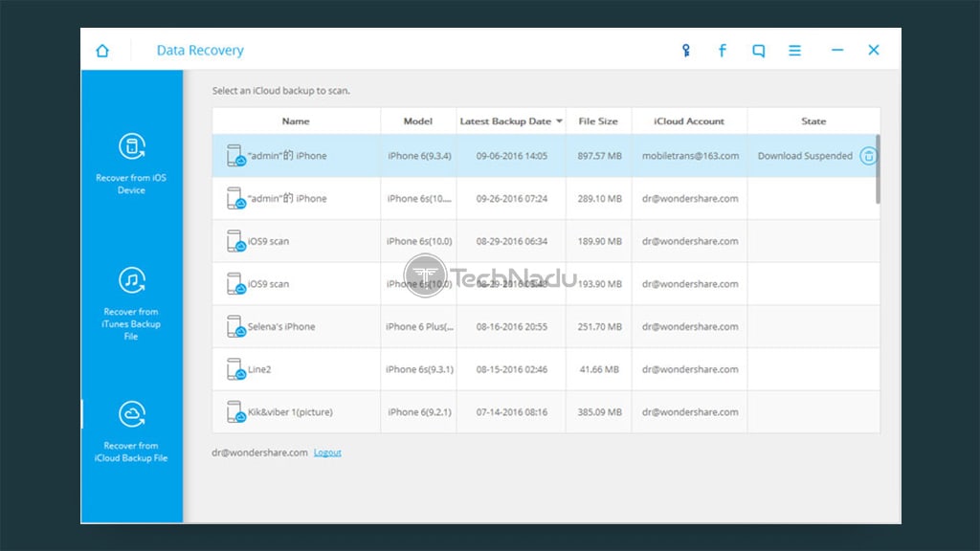The width and height of the screenshot is (980, 551).
Task: Click the "Data Recovery" title text
Action: tap(200, 50)
